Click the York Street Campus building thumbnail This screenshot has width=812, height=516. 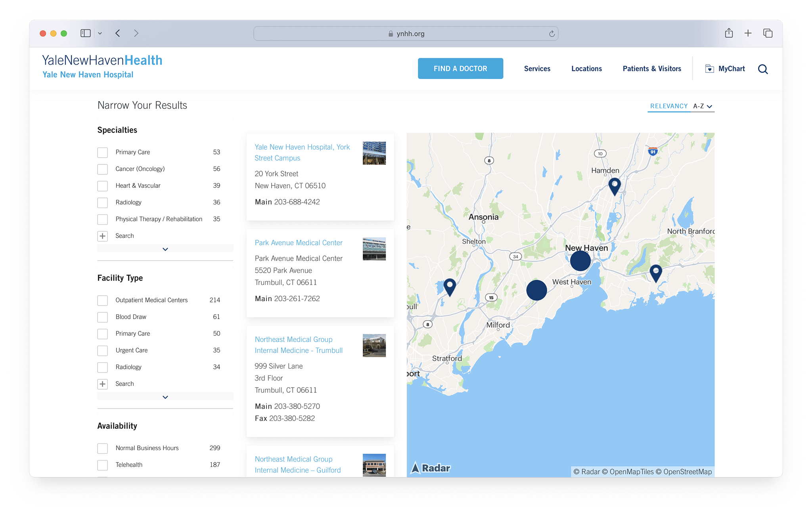(x=374, y=153)
